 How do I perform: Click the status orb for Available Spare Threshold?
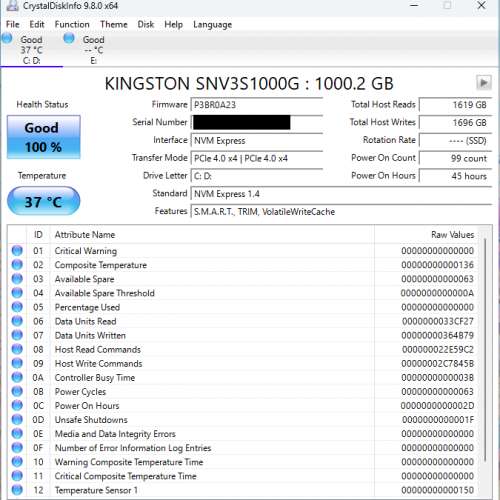[17, 293]
